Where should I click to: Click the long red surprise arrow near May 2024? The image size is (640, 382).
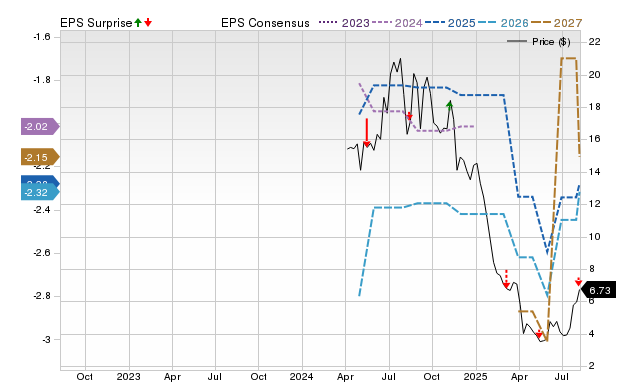[x=367, y=133]
